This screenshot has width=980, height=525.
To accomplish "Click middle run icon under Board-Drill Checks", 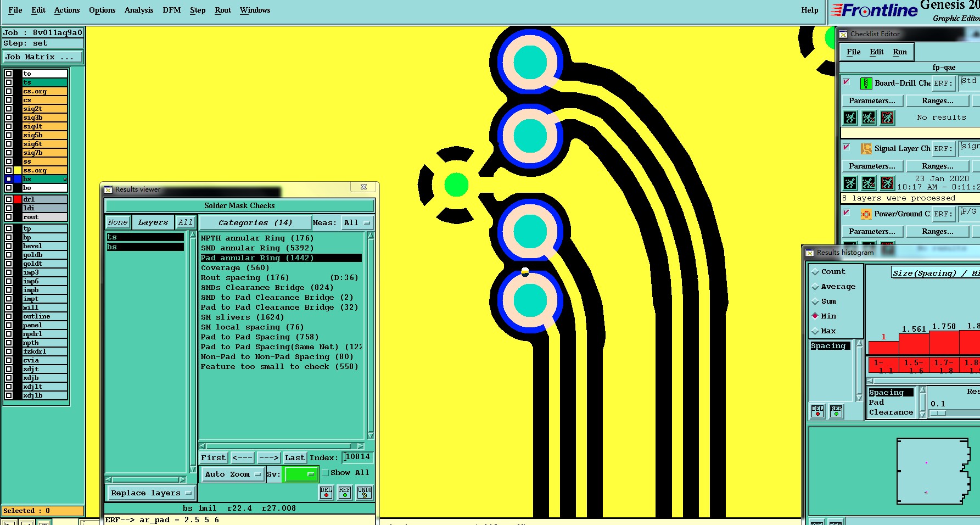I will [x=869, y=118].
